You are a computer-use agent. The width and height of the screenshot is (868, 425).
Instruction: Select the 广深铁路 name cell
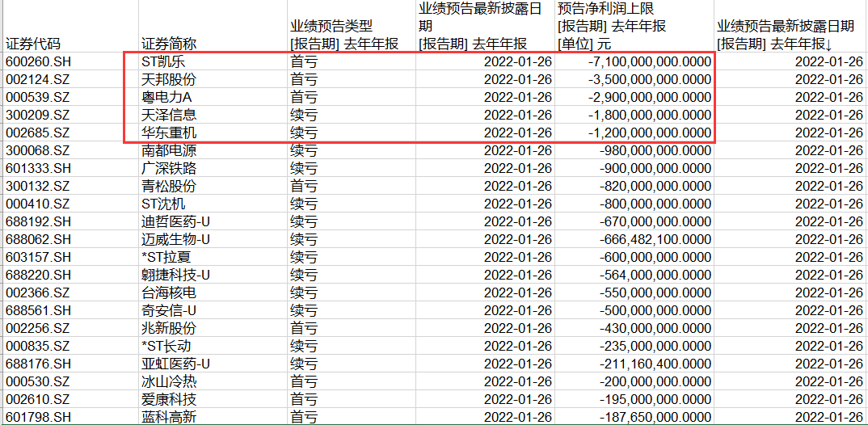click(x=213, y=168)
